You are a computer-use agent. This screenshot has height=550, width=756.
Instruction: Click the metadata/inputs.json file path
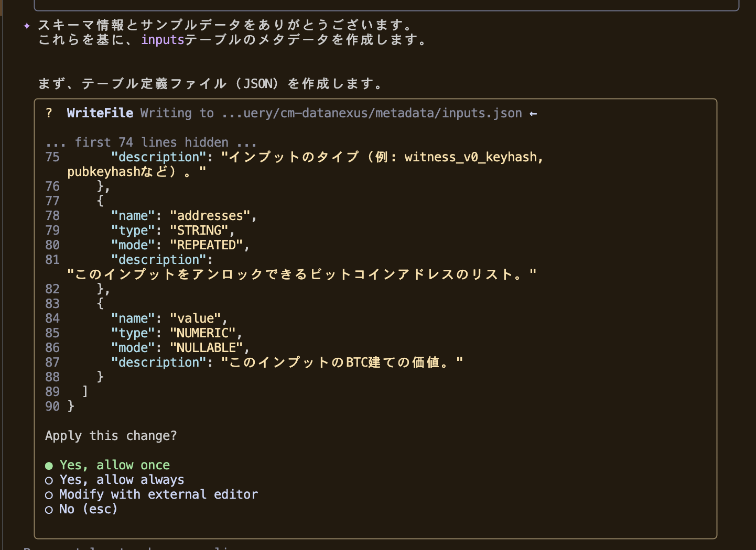click(371, 113)
